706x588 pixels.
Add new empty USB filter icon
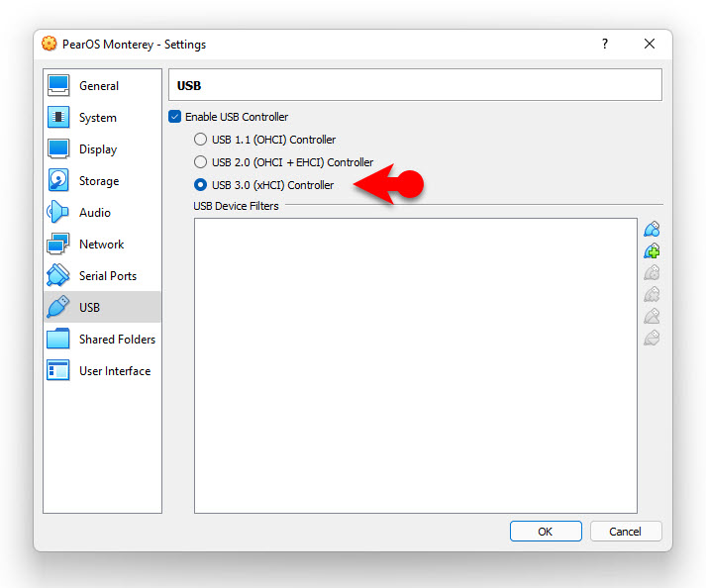tap(652, 230)
